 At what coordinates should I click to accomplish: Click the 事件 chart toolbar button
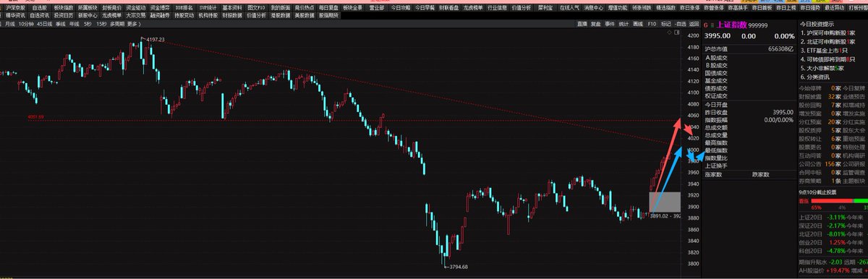(x=610, y=24)
